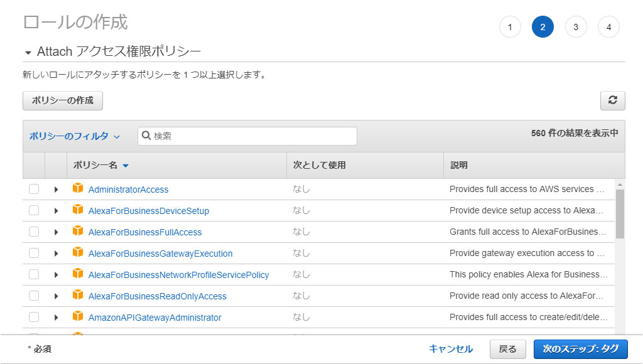This screenshot has width=643, height=364.
Task: Click the AlexaForBusinessFullAccess policy box icon
Action: (x=78, y=231)
